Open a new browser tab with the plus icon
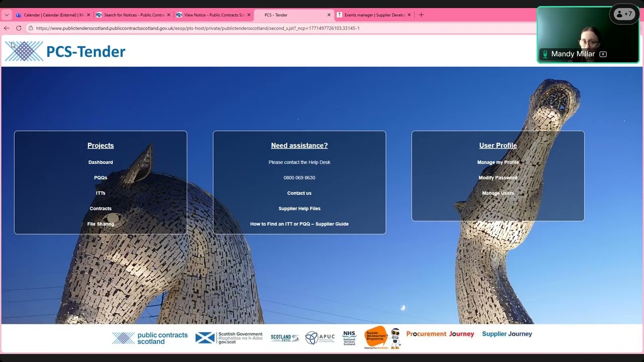 click(x=421, y=15)
